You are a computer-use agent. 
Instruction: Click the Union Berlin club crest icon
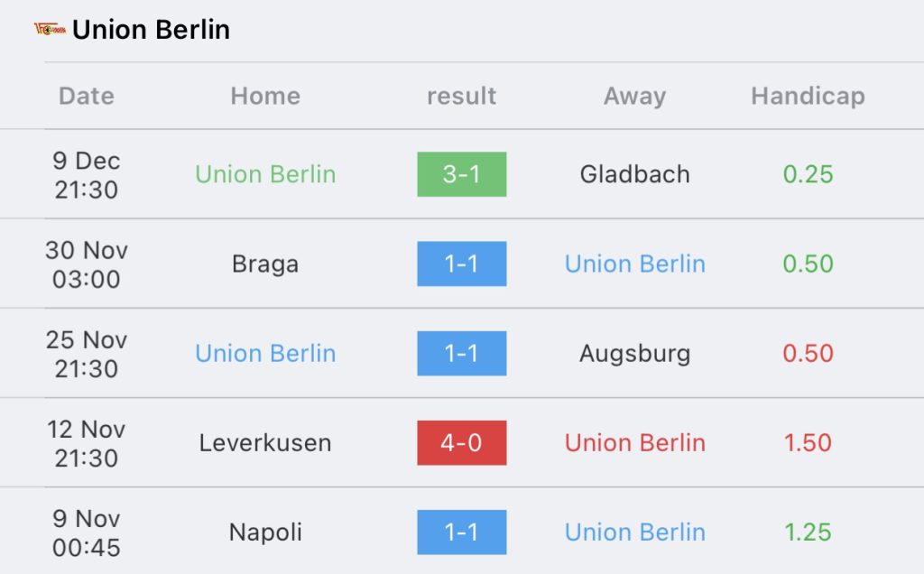50,29
